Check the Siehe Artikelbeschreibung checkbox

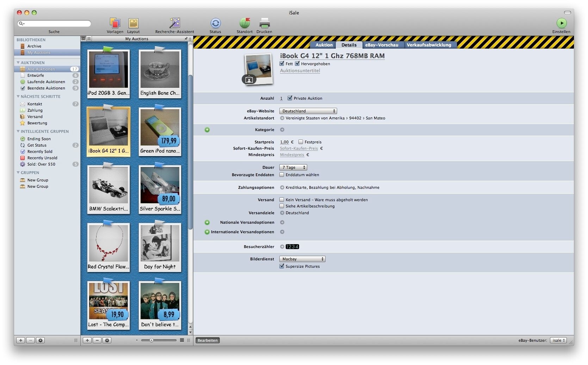(282, 206)
